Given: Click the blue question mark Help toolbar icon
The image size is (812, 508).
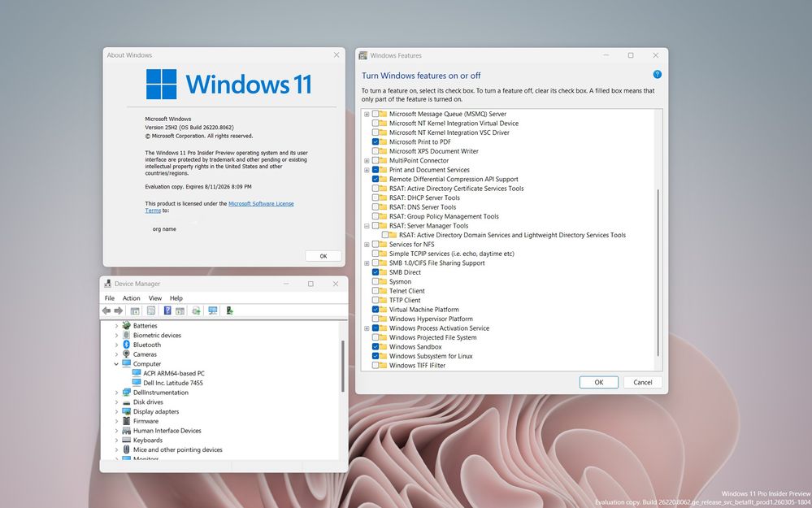Looking at the screenshot, I should tap(167, 310).
